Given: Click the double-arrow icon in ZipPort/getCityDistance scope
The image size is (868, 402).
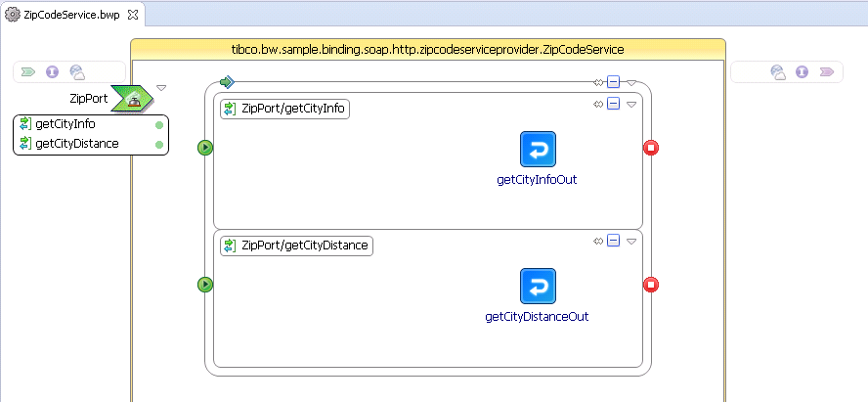Looking at the screenshot, I should [x=598, y=241].
